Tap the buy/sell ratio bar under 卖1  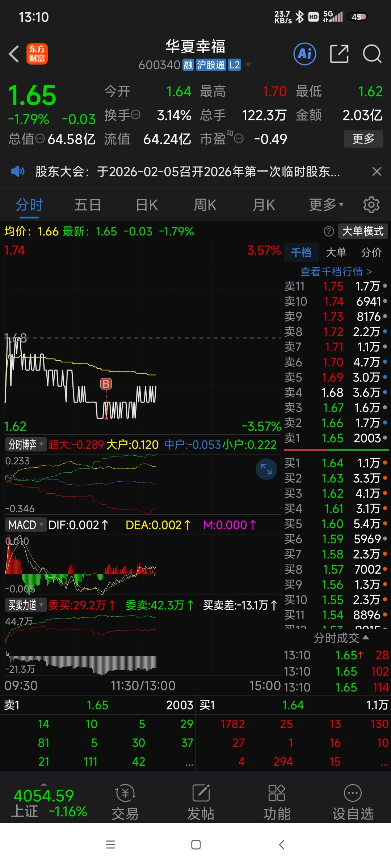click(x=336, y=450)
